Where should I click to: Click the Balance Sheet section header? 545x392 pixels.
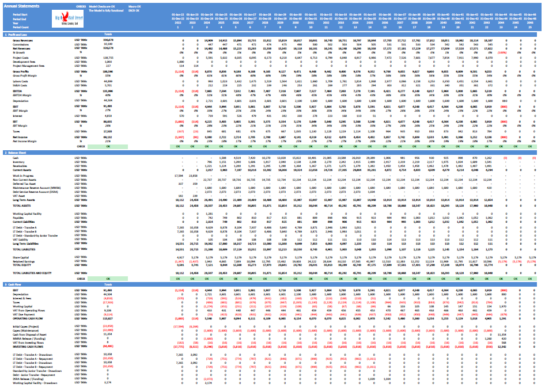coord(17,153)
